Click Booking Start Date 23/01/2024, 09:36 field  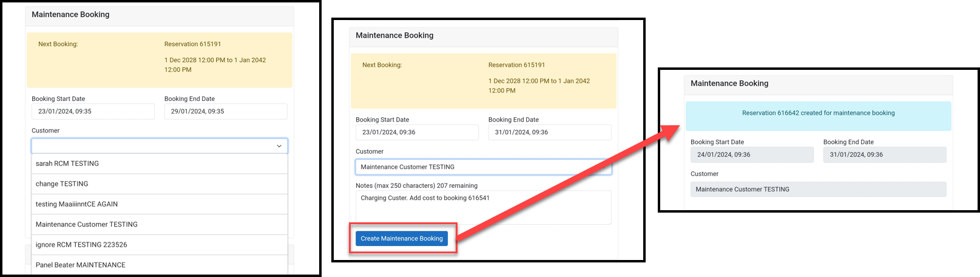(x=417, y=132)
